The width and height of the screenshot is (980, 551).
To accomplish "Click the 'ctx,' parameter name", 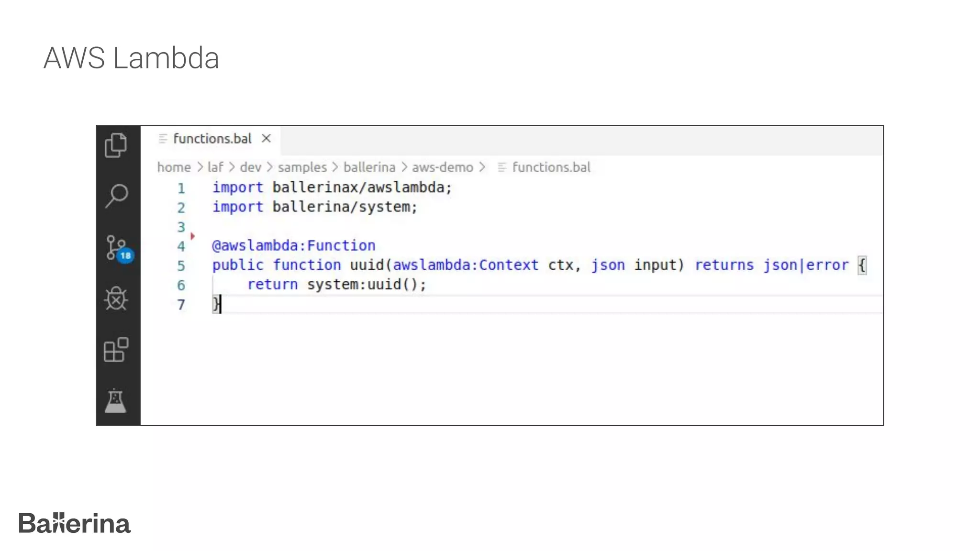I will 565,265.
